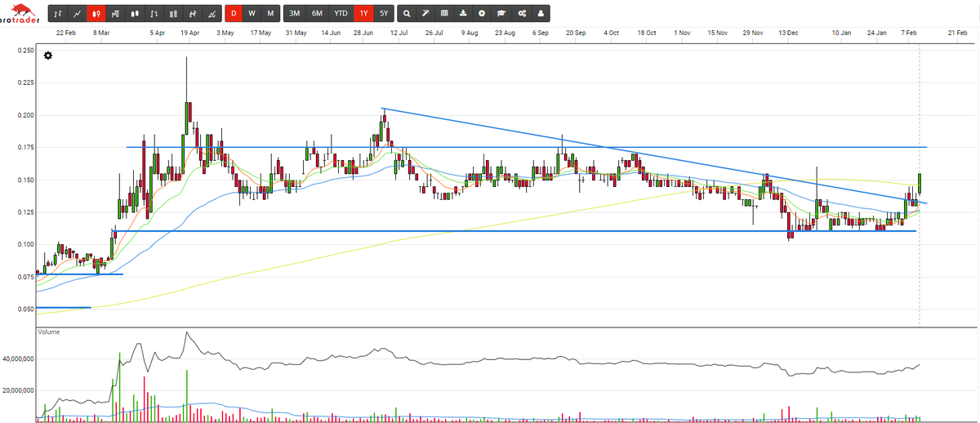The height and width of the screenshot is (423, 980).
Task: Choose the hollow candle chart style
Action: coord(134,14)
